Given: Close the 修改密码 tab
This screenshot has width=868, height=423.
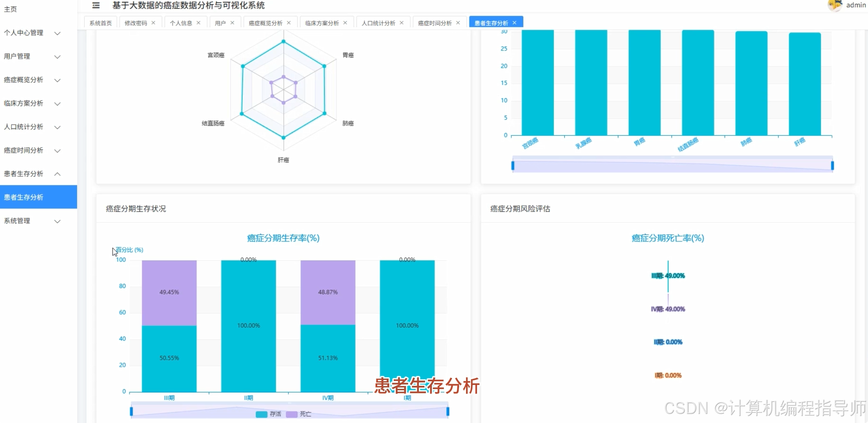Looking at the screenshot, I should click(x=154, y=23).
